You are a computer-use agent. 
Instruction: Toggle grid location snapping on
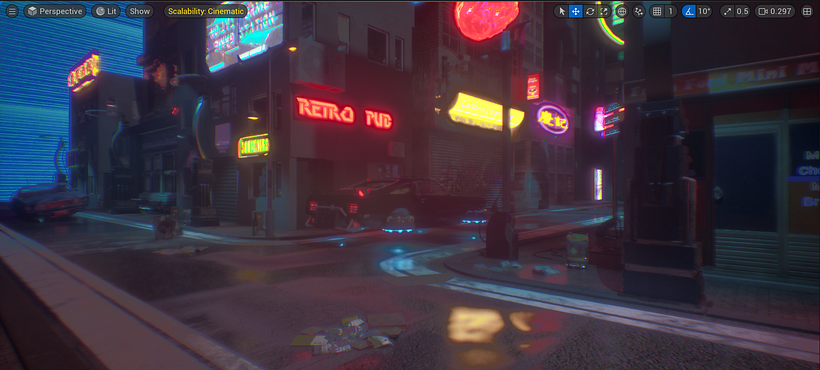pos(657,11)
